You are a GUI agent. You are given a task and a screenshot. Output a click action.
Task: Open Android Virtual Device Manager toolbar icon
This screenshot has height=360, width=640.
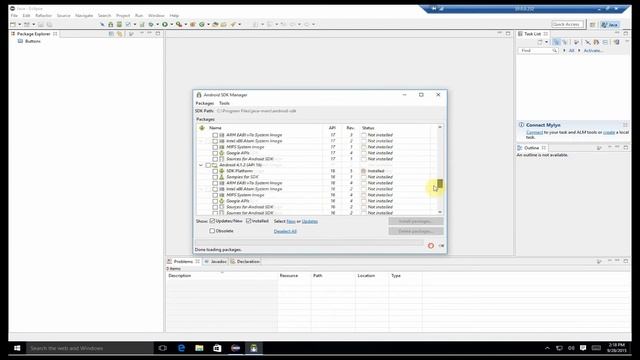click(119, 24)
